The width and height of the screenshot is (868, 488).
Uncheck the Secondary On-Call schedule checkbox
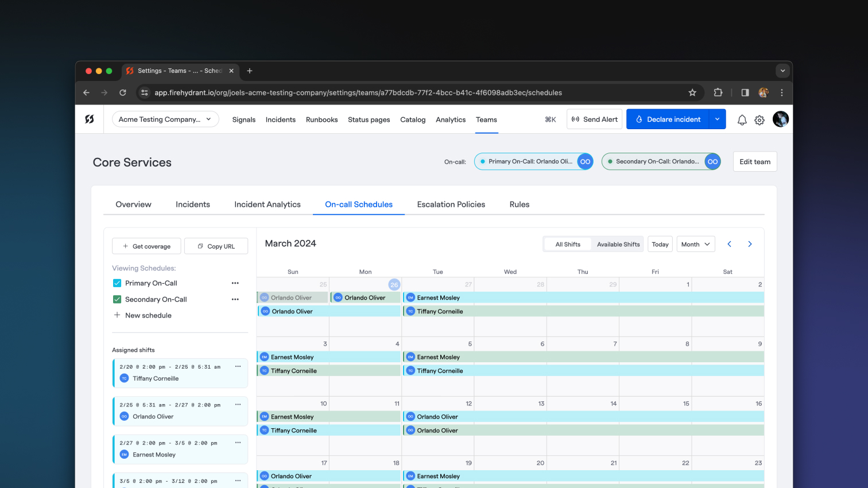click(117, 299)
